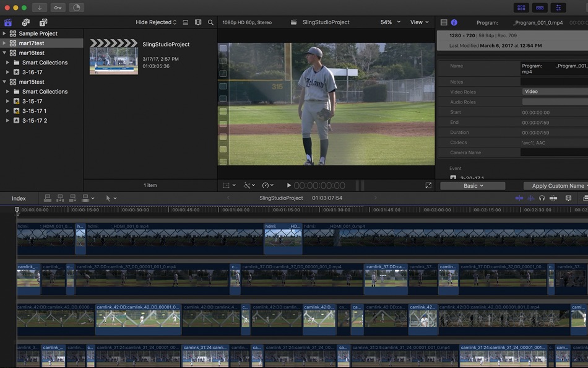Image resolution: width=588 pixels, height=368 pixels.
Task: Toggle solo headphones button
Action: (542, 198)
